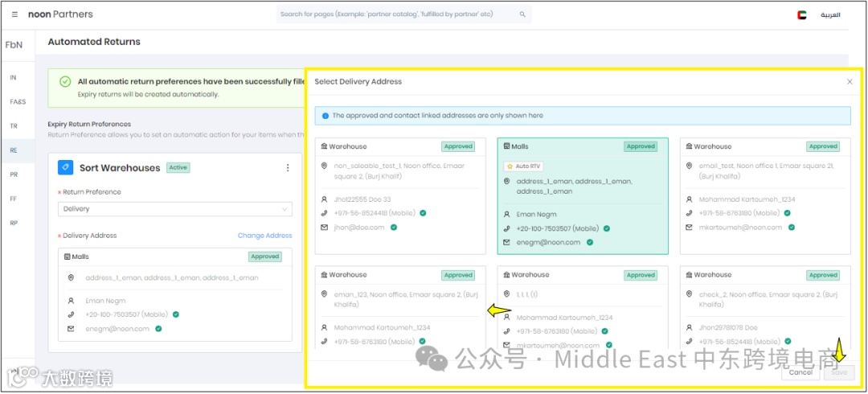
Task: Click location pin icon on eman_123 card
Action: point(325,294)
